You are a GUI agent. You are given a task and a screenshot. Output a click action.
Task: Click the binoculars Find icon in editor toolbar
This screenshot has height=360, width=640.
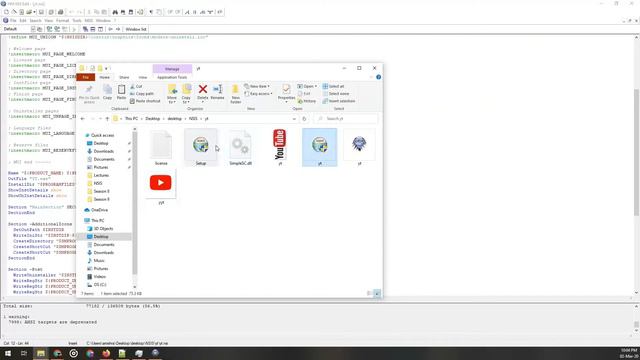tap(115, 12)
